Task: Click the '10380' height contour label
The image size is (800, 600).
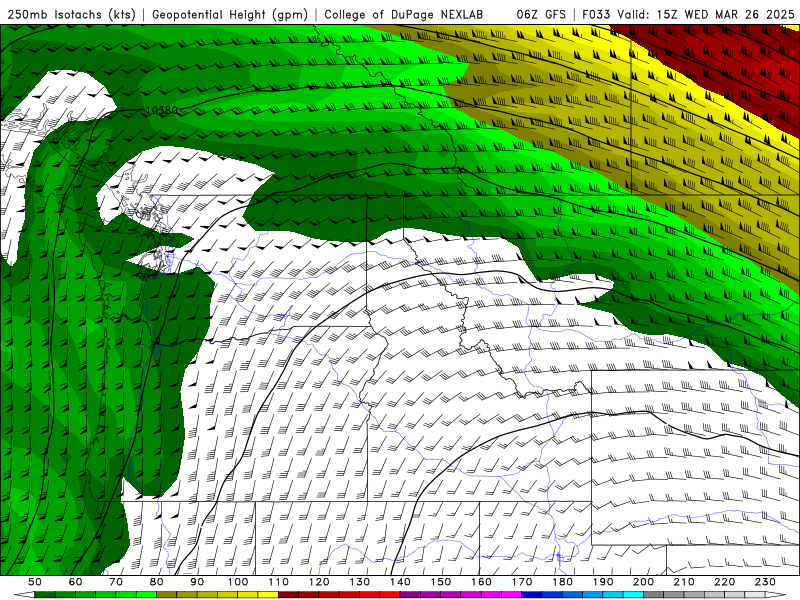Action: click(x=161, y=110)
